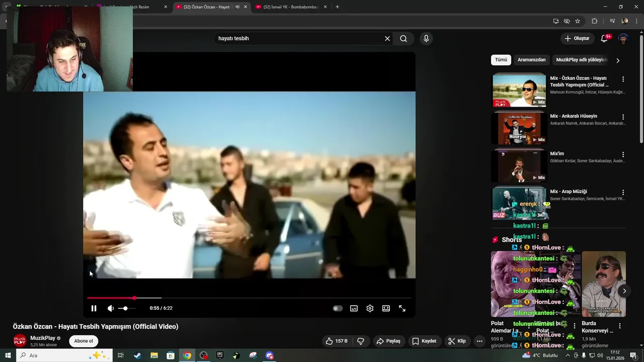Open Mix - Ankaralı Hüseyin title
The width and height of the screenshot is (644, 362).
pyautogui.click(x=574, y=116)
